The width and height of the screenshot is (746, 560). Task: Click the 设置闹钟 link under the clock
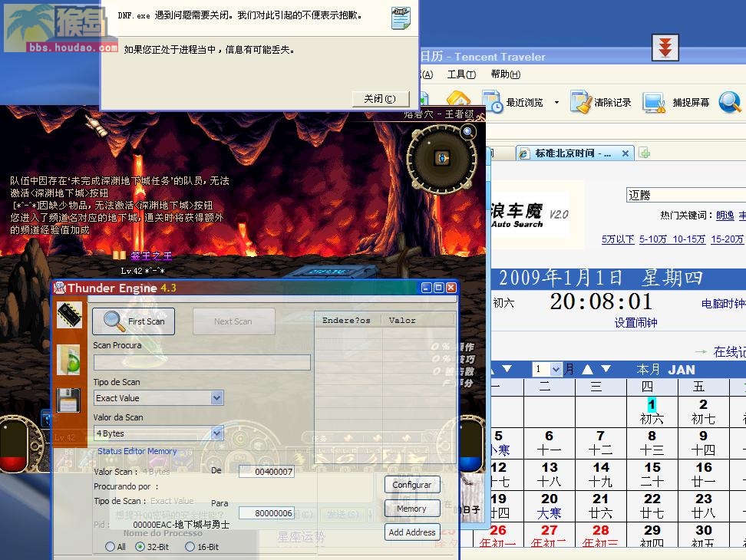(635, 323)
